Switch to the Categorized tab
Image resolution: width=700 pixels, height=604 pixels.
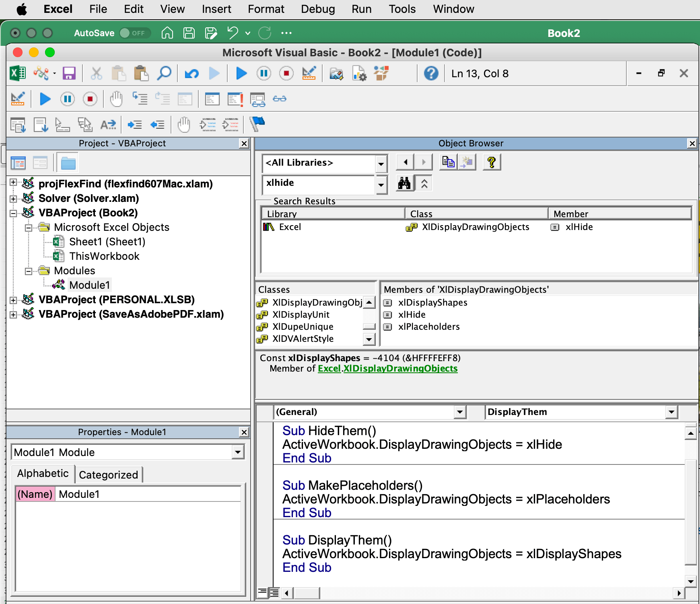tap(108, 475)
